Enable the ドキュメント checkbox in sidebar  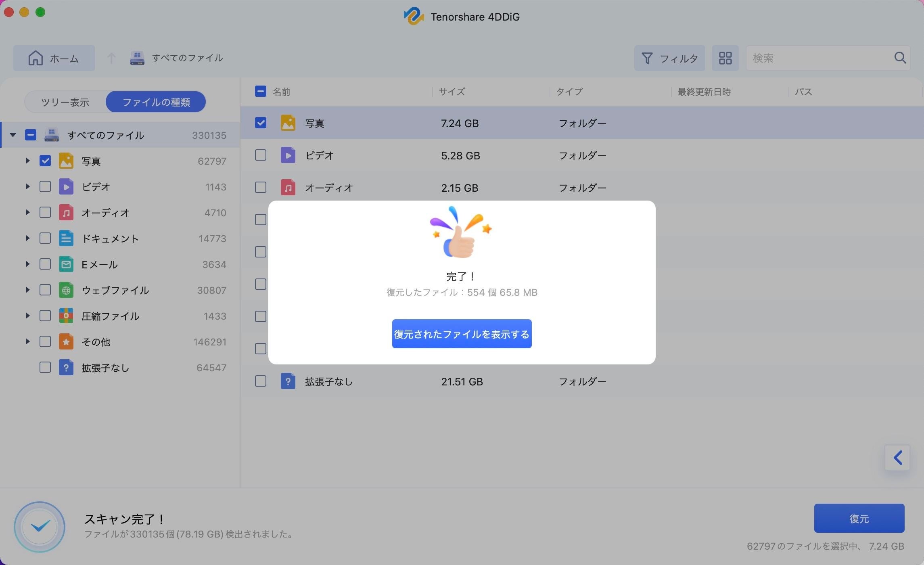(x=45, y=239)
